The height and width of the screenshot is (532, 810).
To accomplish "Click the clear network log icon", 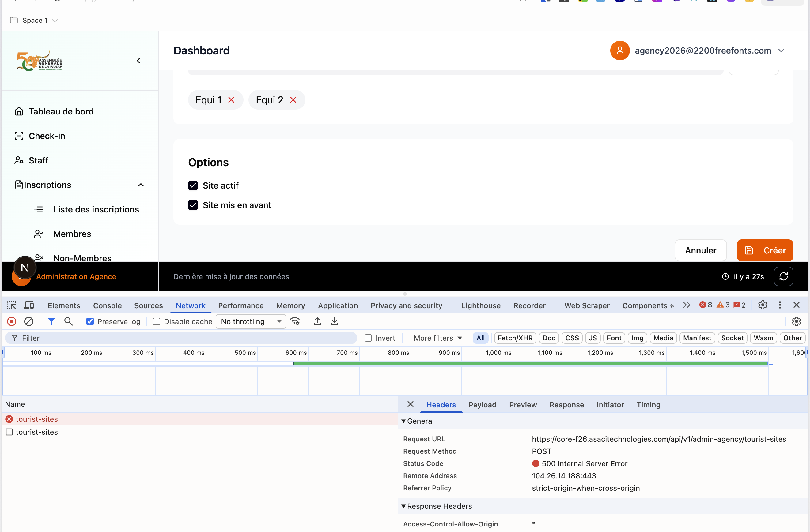I will [29, 321].
